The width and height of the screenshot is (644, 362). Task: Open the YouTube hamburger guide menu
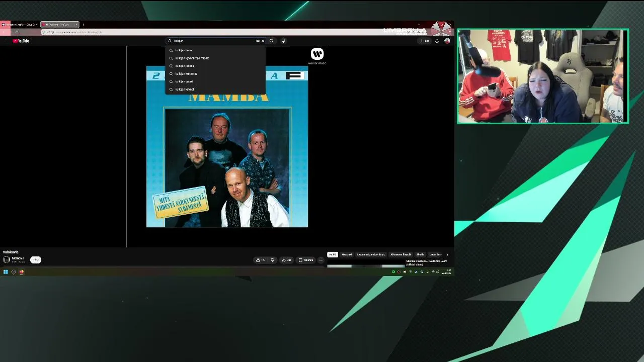coord(6,41)
